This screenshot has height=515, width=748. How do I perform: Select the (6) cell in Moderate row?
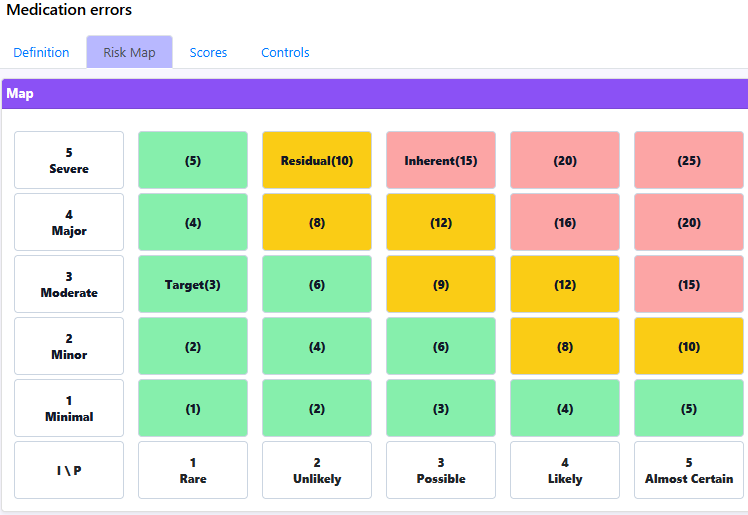tap(317, 284)
